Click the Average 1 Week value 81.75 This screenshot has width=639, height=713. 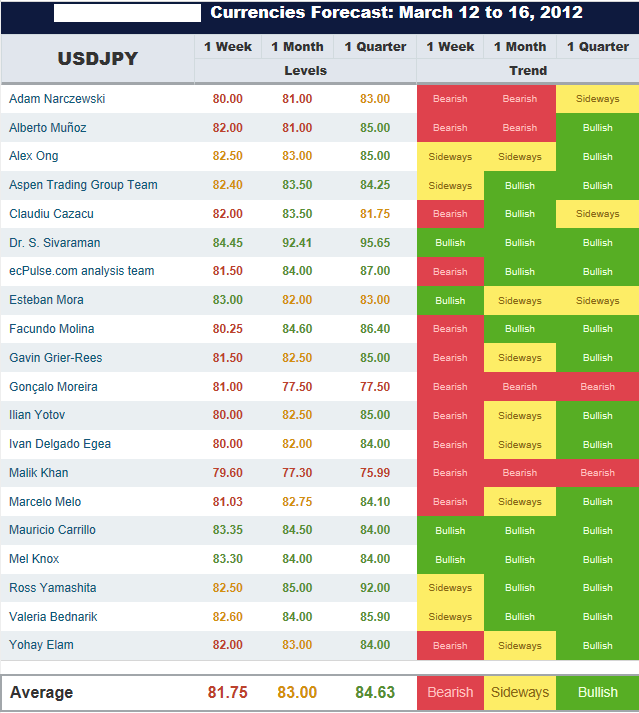click(228, 693)
